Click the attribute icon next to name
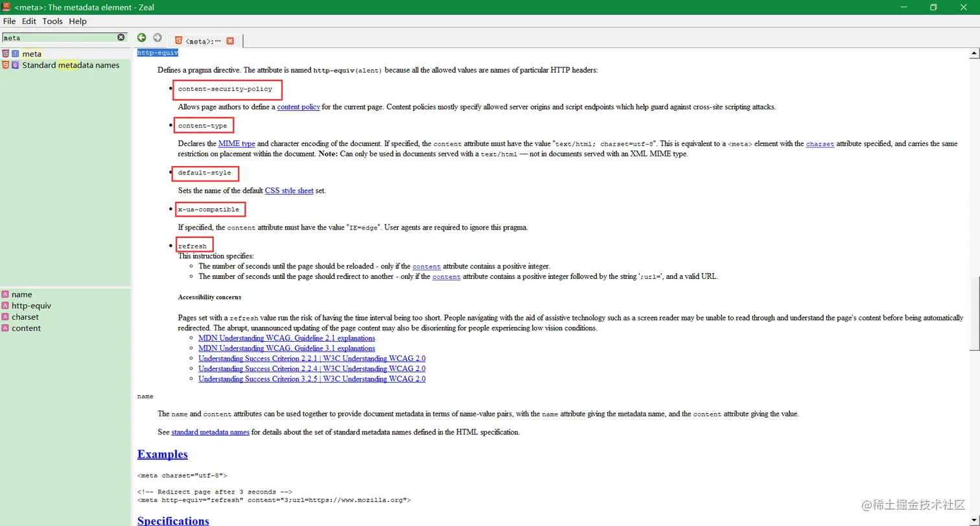This screenshot has width=980, height=526. [6, 294]
